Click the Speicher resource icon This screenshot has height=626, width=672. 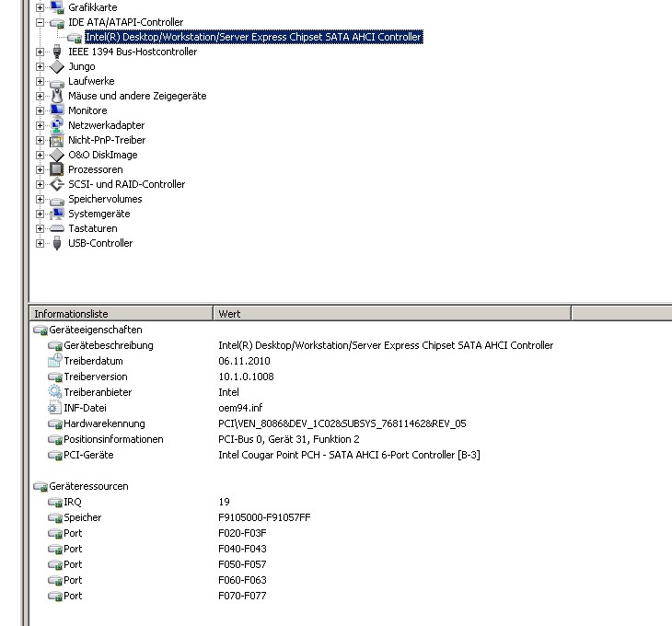tap(55, 518)
